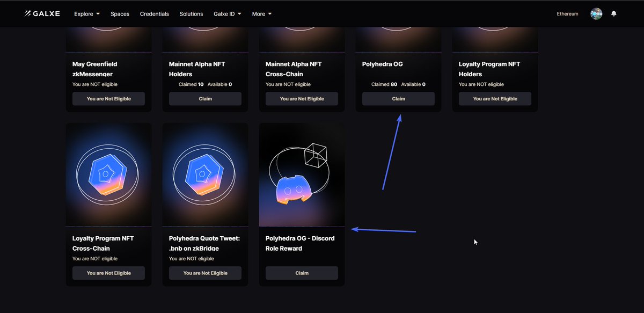Click Not Eligible on Polyhedra Quote Tweet card
644x313 pixels.
point(205,273)
